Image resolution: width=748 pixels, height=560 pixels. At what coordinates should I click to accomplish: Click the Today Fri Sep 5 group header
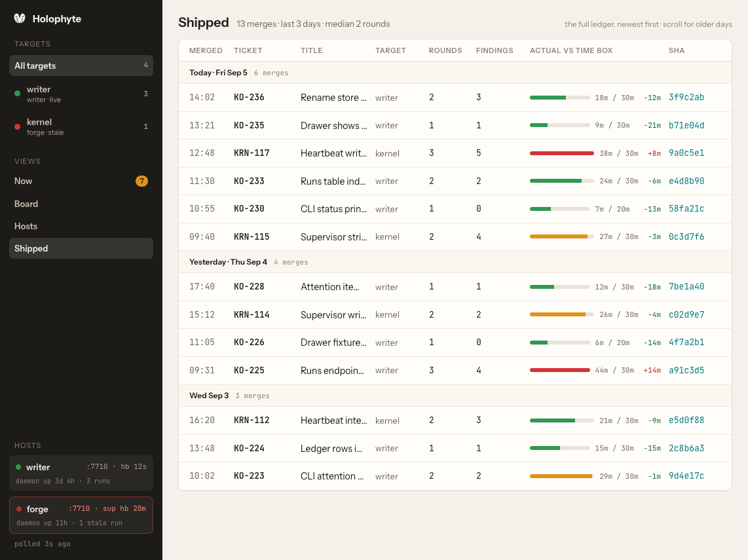pos(455,73)
